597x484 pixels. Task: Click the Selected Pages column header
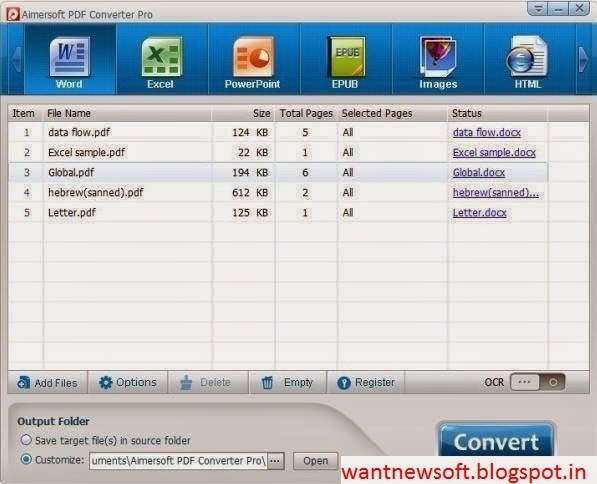(393, 113)
